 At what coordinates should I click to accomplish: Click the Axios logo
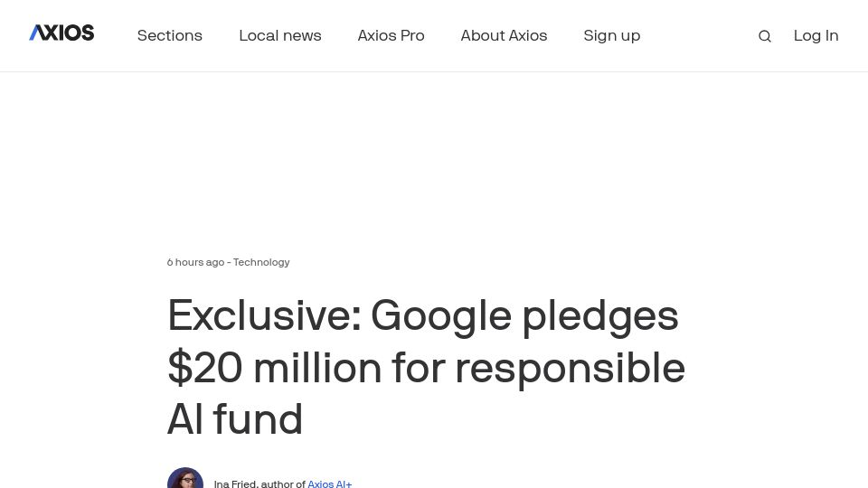[61, 33]
